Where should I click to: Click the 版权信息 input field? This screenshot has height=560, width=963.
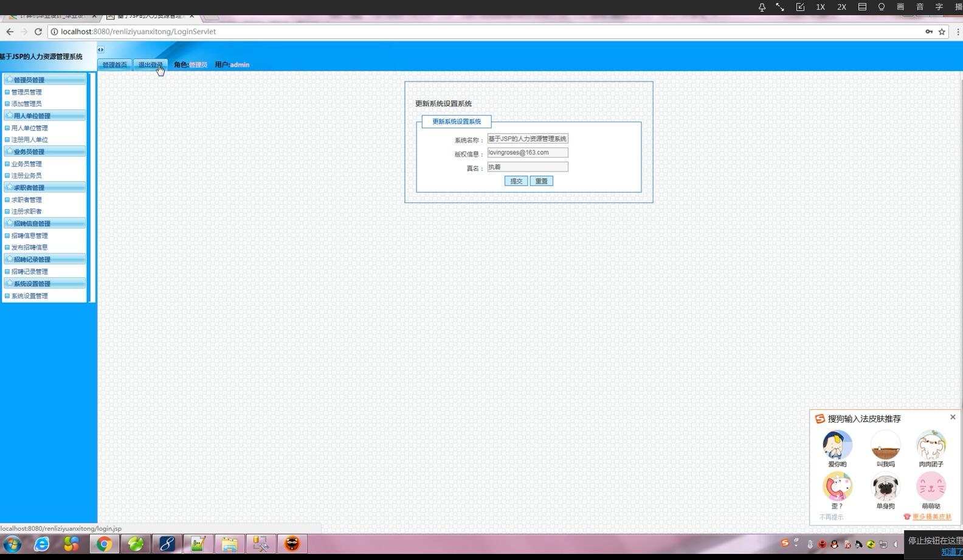point(528,153)
